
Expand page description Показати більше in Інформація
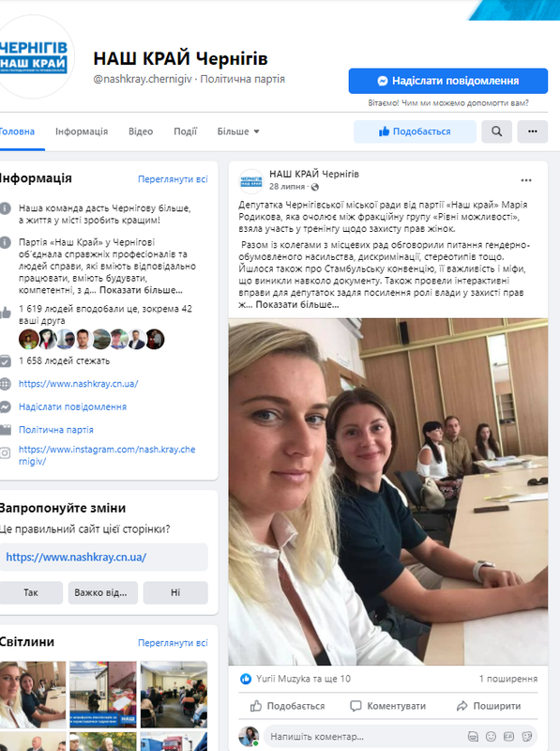point(141,290)
